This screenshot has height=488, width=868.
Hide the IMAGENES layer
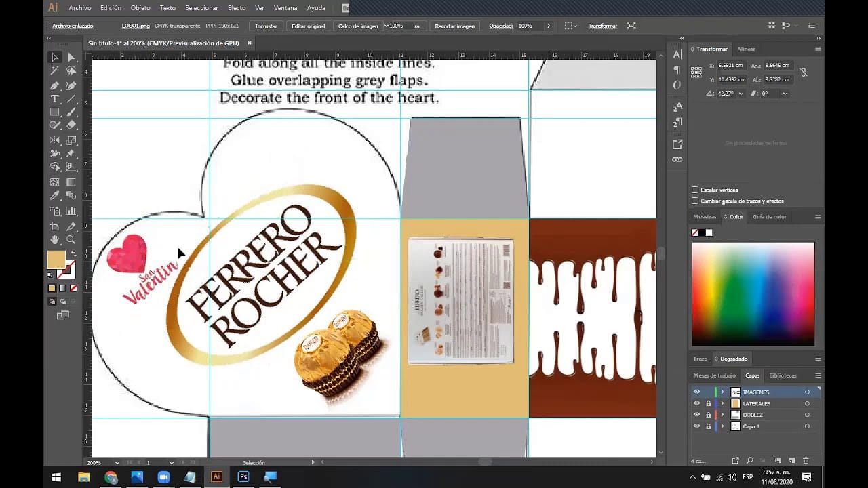(x=696, y=392)
